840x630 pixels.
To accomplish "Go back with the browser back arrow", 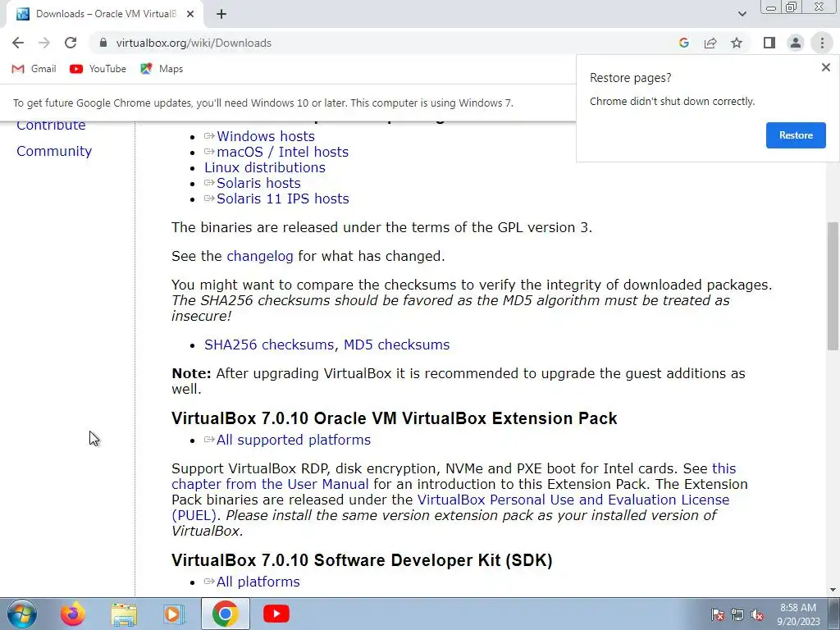I will tap(18, 43).
